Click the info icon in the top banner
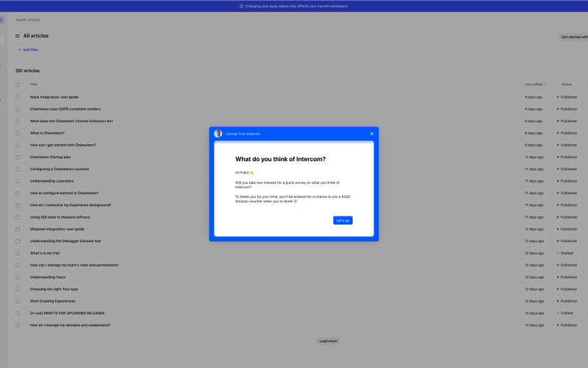The height and width of the screenshot is (368, 588). pyautogui.click(x=241, y=6)
